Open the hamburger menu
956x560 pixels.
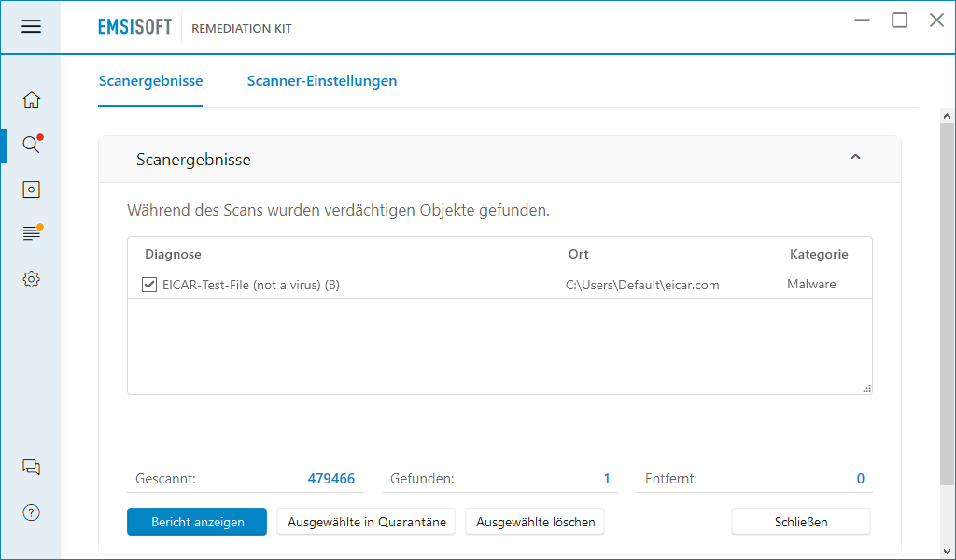point(31,26)
